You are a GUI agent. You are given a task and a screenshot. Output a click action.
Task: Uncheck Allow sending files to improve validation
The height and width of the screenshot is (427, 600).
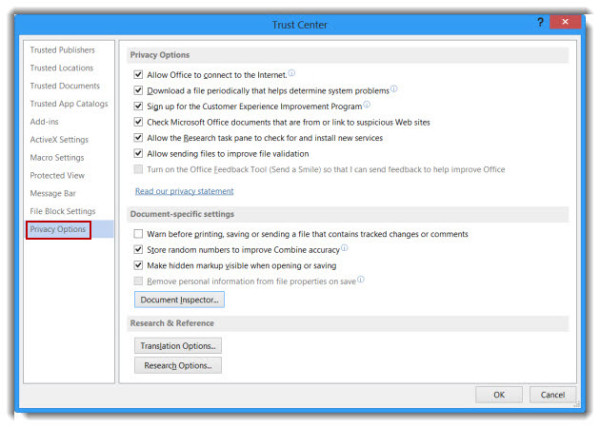pos(138,153)
